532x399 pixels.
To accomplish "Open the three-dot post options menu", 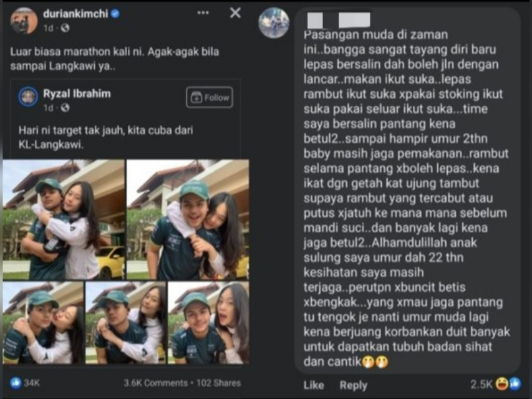I will 203,13.
